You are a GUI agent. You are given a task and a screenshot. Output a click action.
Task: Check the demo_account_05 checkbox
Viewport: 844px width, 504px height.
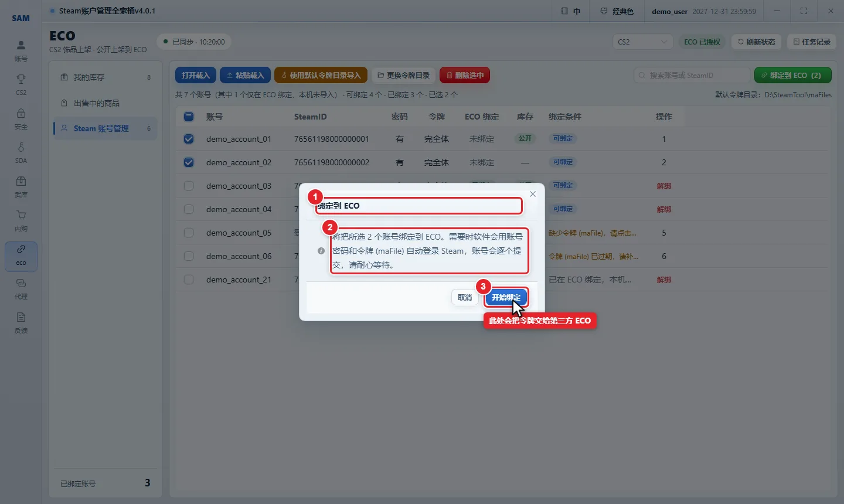tap(189, 233)
